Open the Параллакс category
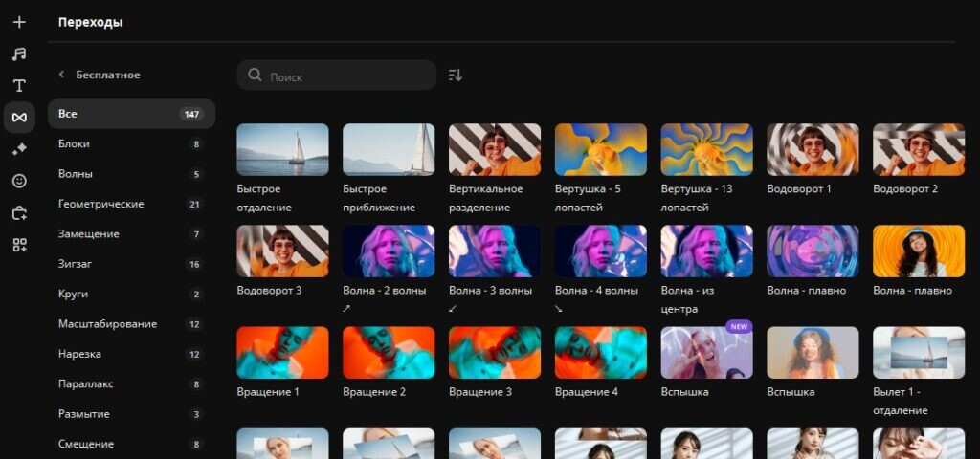Image resolution: width=980 pixels, height=459 pixels. coord(131,383)
